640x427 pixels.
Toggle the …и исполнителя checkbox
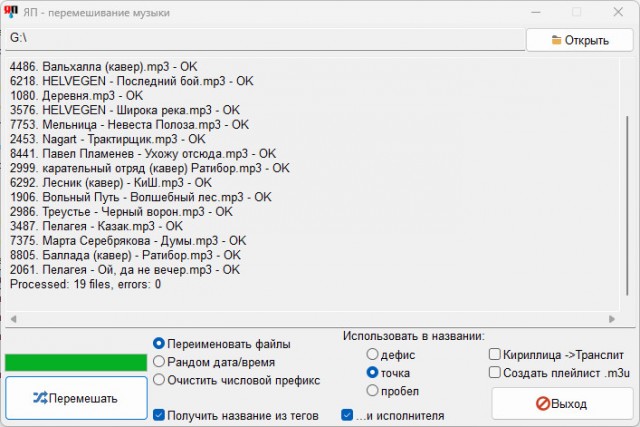point(347,415)
